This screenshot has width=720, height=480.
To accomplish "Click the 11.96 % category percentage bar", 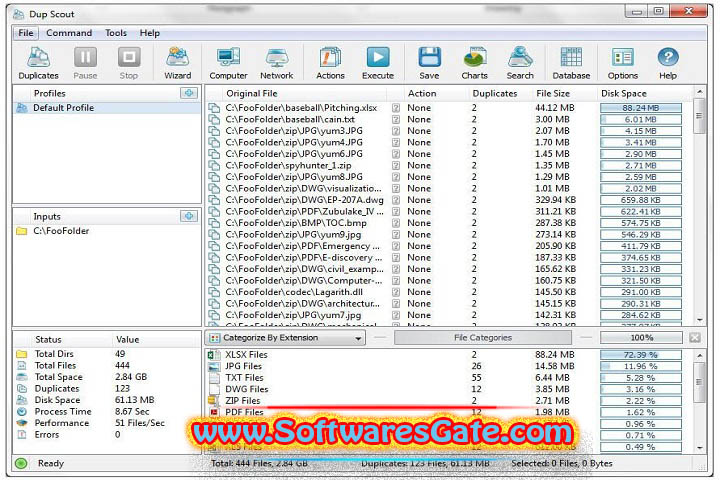I will tap(641, 366).
